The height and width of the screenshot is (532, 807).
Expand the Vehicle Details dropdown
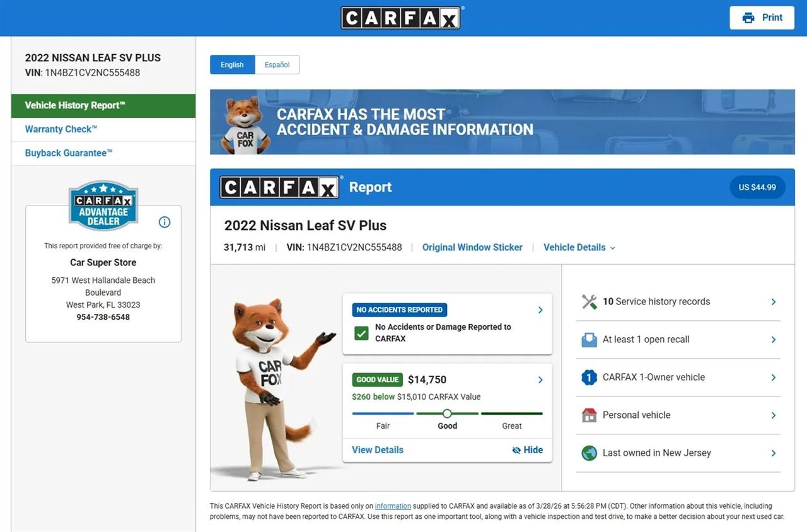(x=579, y=248)
